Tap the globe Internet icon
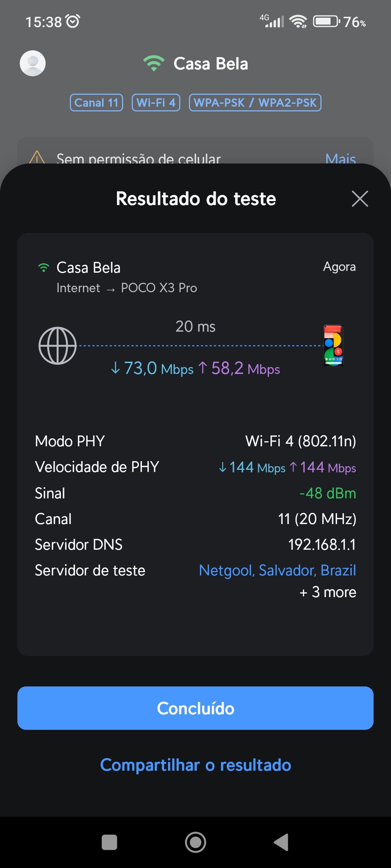This screenshot has height=868, width=391. tap(58, 346)
